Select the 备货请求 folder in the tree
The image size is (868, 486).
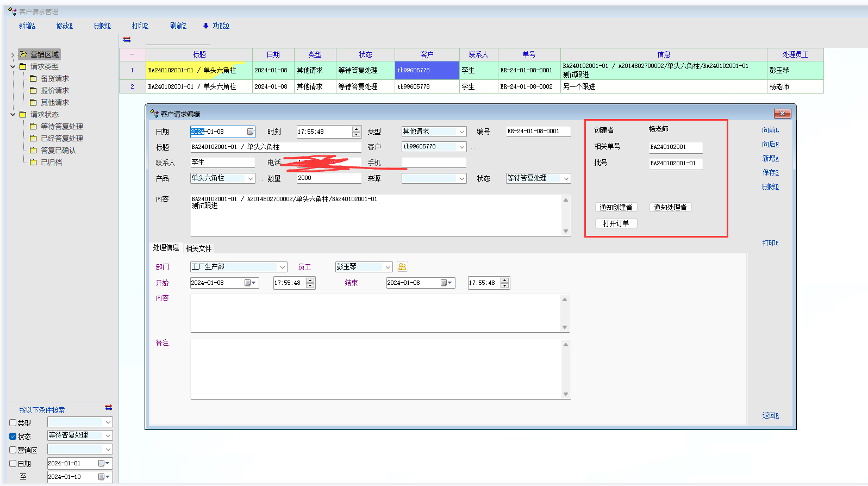coord(54,79)
